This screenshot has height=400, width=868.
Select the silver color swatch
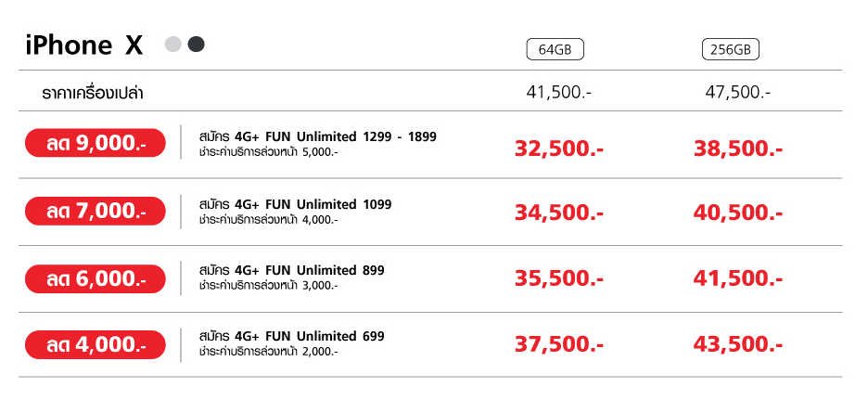[x=173, y=45]
